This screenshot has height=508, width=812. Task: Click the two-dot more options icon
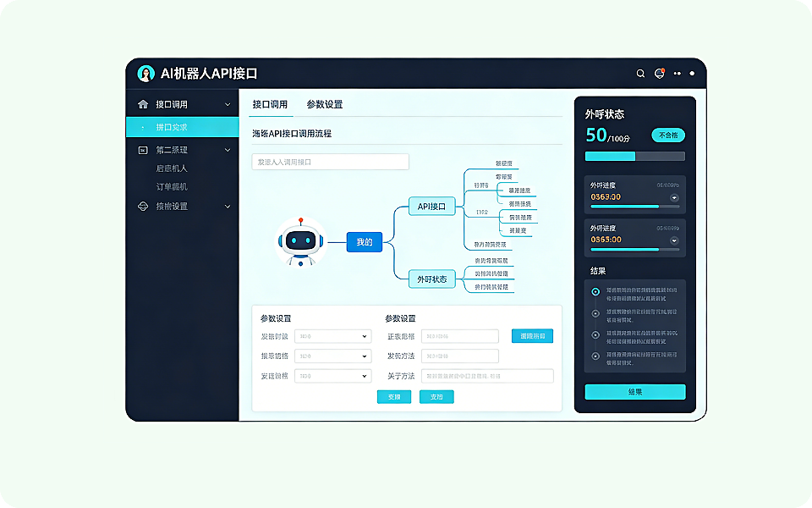(677, 74)
